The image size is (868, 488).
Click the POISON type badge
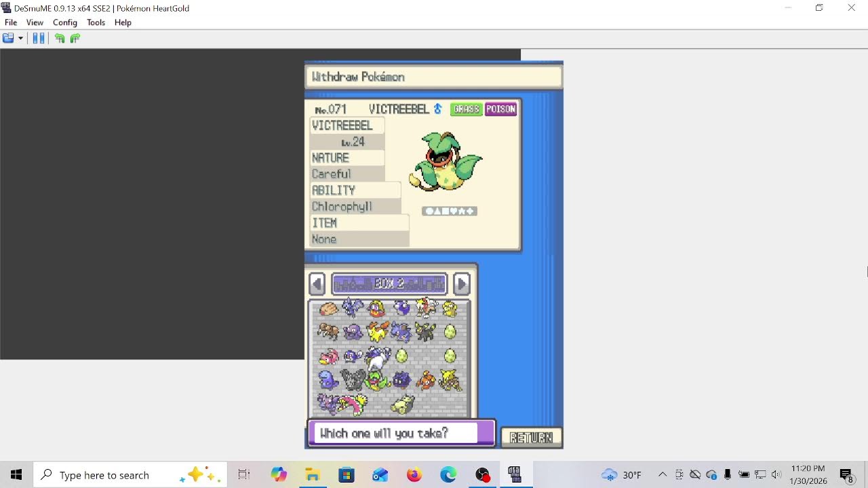click(500, 109)
